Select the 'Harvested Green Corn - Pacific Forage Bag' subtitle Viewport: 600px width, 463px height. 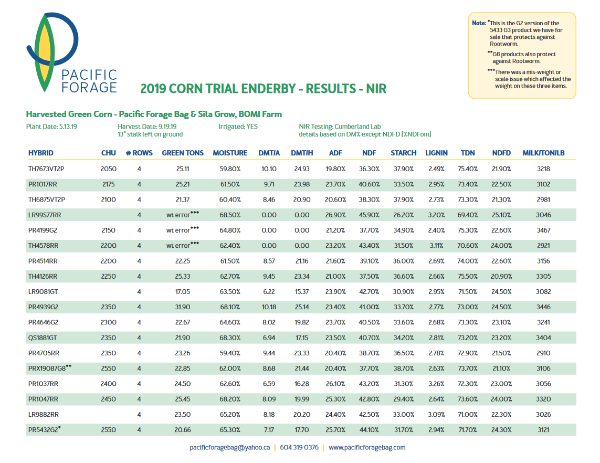[154, 114]
